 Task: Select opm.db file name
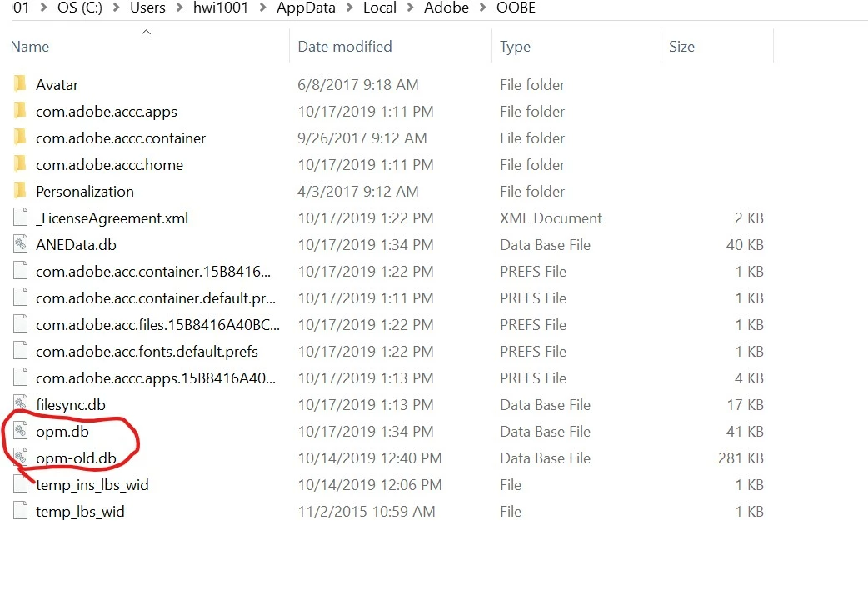click(x=62, y=432)
